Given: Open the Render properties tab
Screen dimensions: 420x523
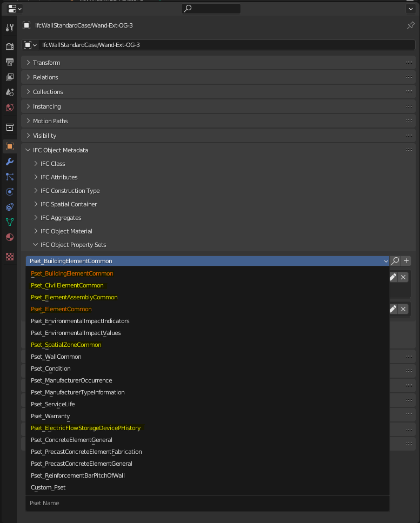Looking at the screenshot, I should 9,46.
